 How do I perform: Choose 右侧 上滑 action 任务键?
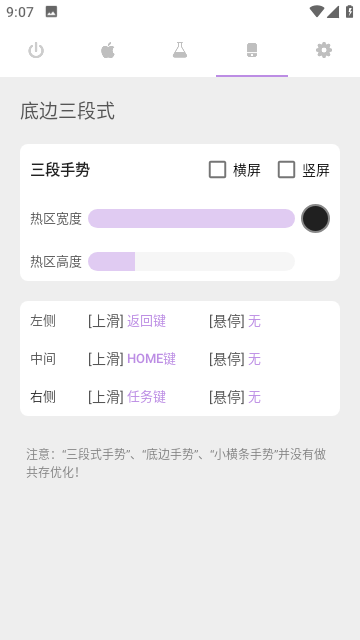[x=147, y=397]
